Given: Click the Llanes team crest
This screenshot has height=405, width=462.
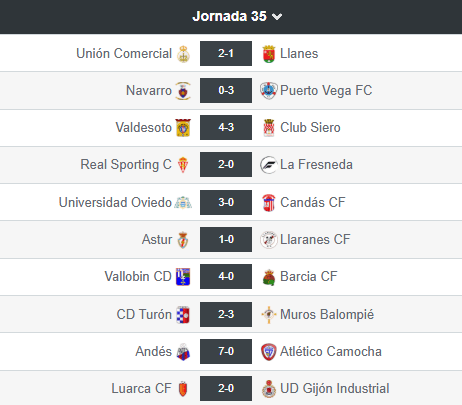Looking at the screenshot, I should [269, 54].
